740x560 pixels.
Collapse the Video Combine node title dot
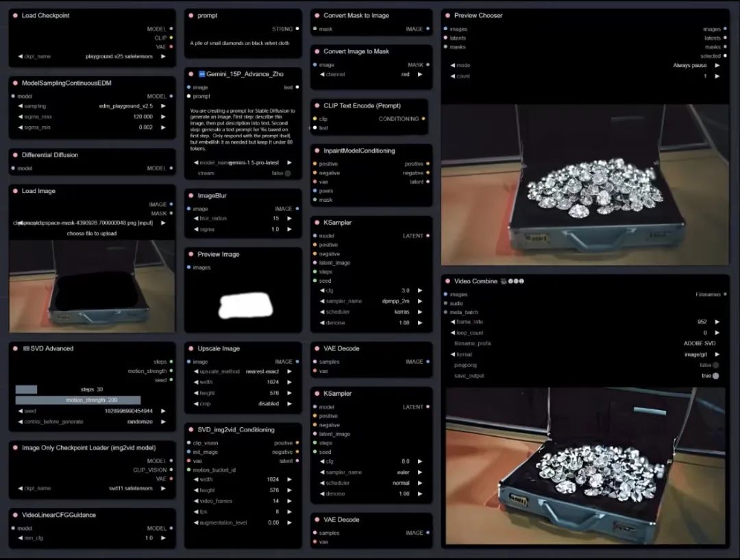447,281
